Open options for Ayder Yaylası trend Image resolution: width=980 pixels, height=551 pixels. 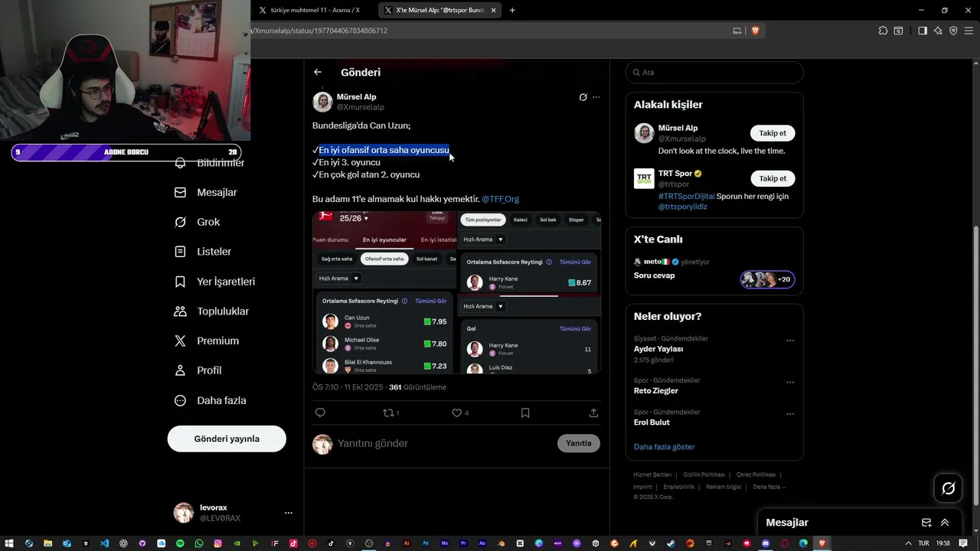[790, 341]
